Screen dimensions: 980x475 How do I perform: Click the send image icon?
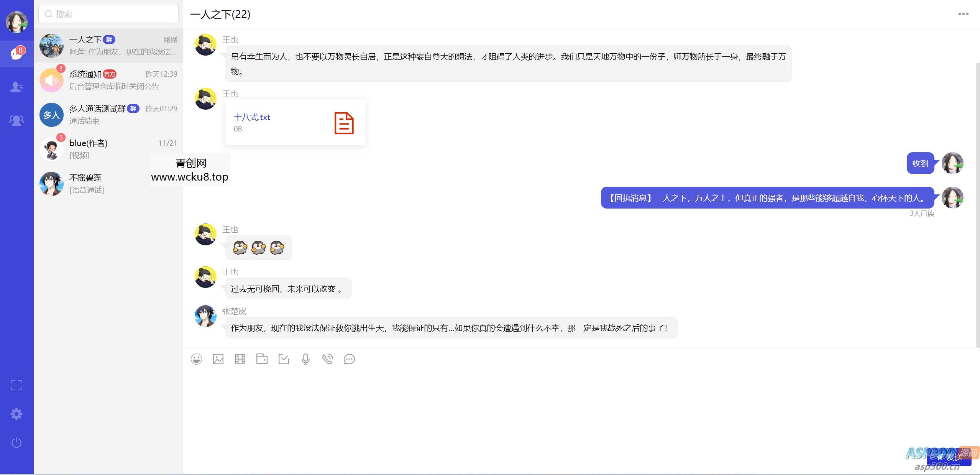(218, 359)
